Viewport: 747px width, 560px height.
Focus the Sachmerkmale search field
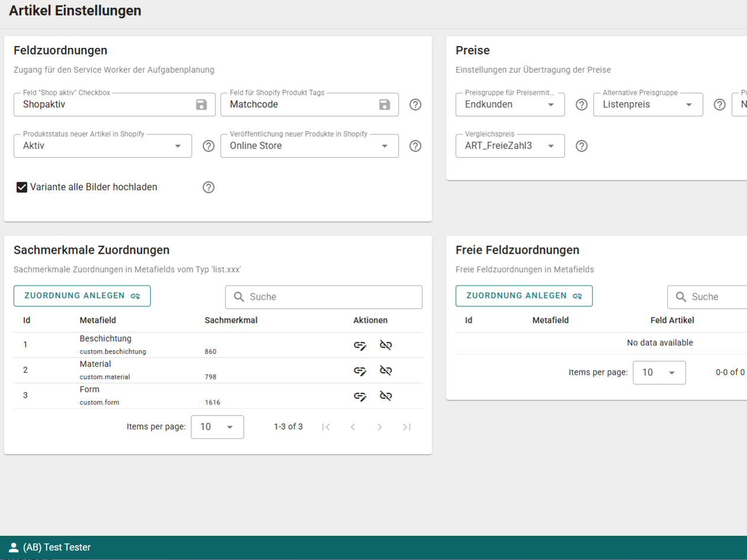(331, 297)
